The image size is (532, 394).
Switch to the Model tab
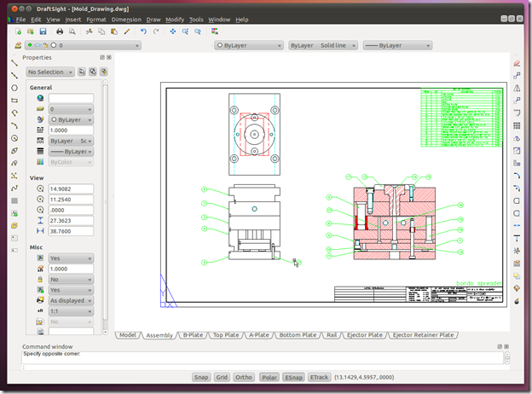[128, 335]
